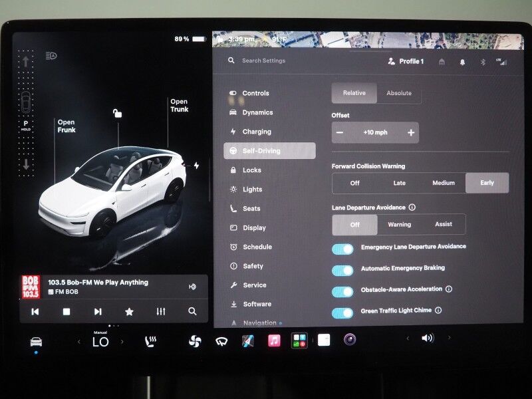The height and width of the screenshot is (399, 532).
Task: Open the dashcam camera app icon
Action: pyautogui.click(x=350, y=339)
